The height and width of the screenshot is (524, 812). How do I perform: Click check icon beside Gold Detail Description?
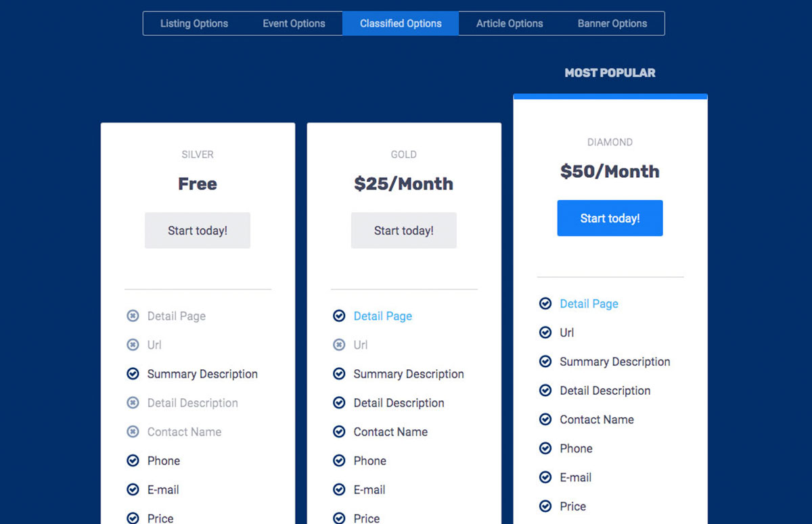tap(340, 403)
